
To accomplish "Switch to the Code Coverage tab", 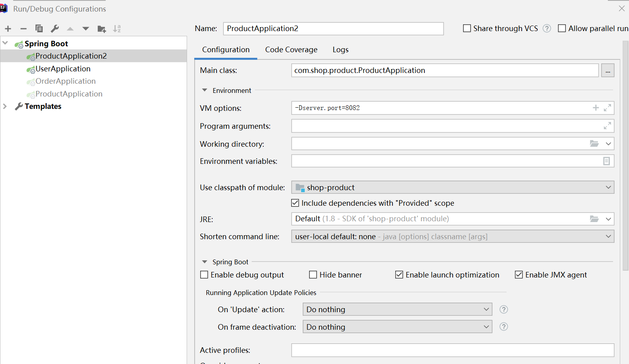I will (x=291, y=49).
